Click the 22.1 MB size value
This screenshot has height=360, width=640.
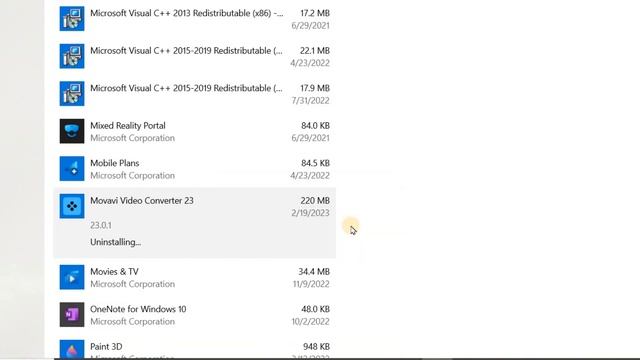pyautogui.click(x=315, y=51)
